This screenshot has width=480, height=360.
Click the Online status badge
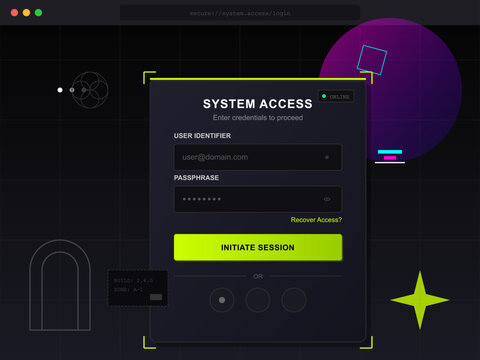[336, 97]
